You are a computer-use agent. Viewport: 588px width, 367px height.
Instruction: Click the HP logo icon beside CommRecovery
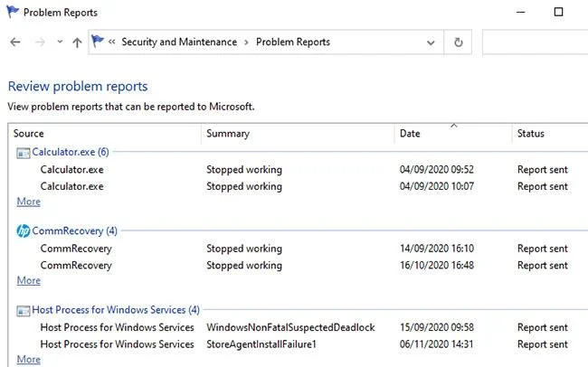24,231
